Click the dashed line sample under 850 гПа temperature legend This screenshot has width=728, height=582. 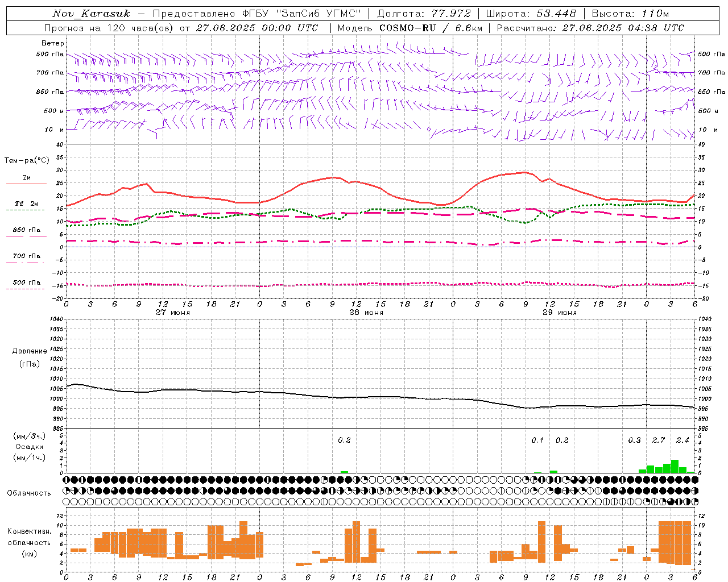coord(26,236)
